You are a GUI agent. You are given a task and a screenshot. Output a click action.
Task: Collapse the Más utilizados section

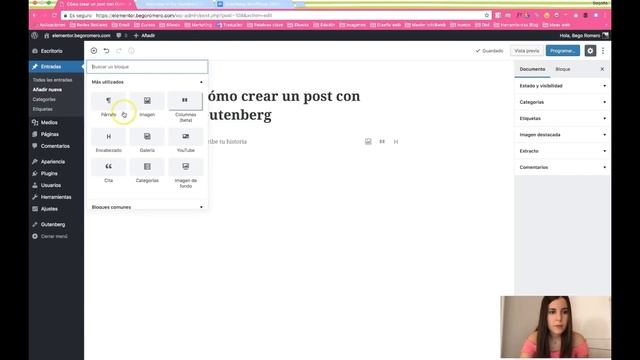coord(147,82)
